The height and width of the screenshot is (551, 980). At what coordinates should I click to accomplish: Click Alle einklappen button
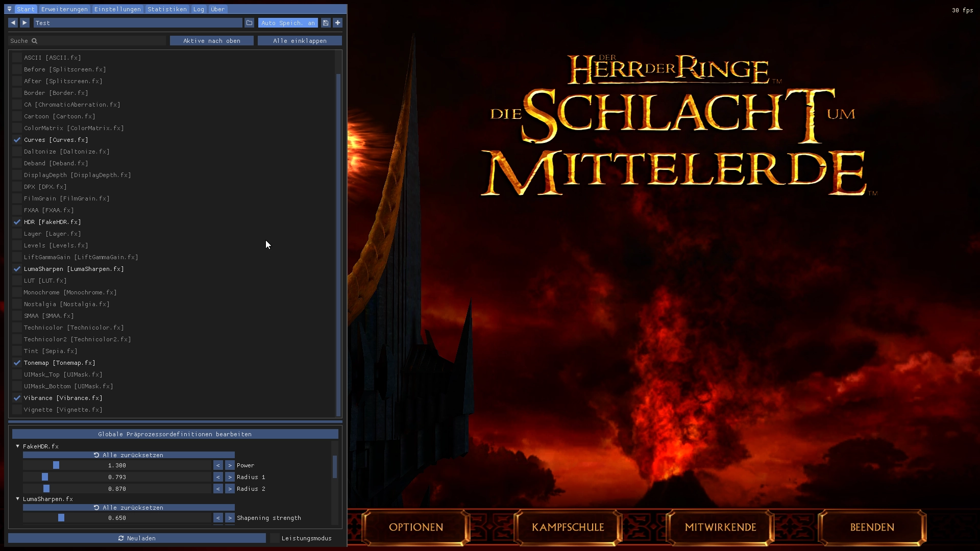coord(300,41)
